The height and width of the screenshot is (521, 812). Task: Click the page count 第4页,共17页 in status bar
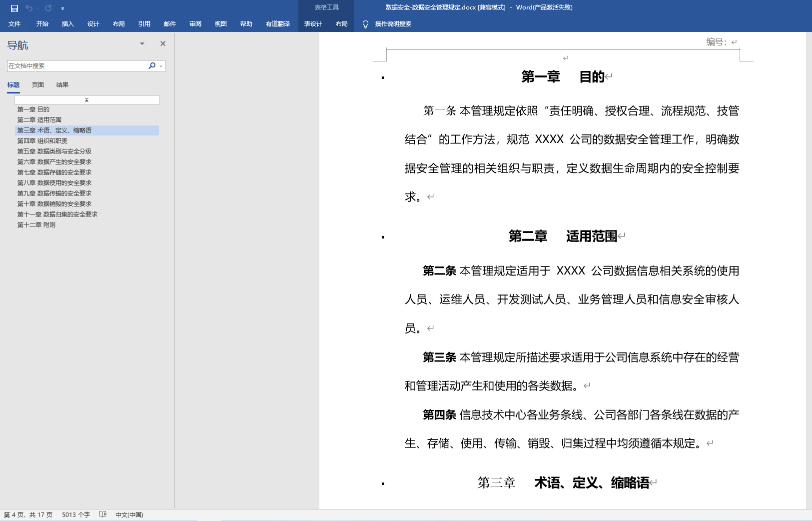click(x=28, y=515)
